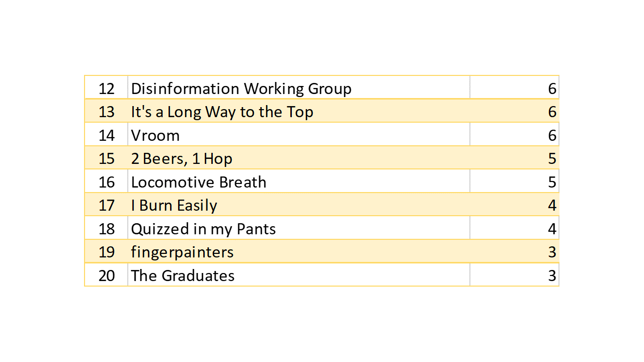Click score 4 for Quizzed in my Pants
The image size is (644, 362).
point(552,229)
